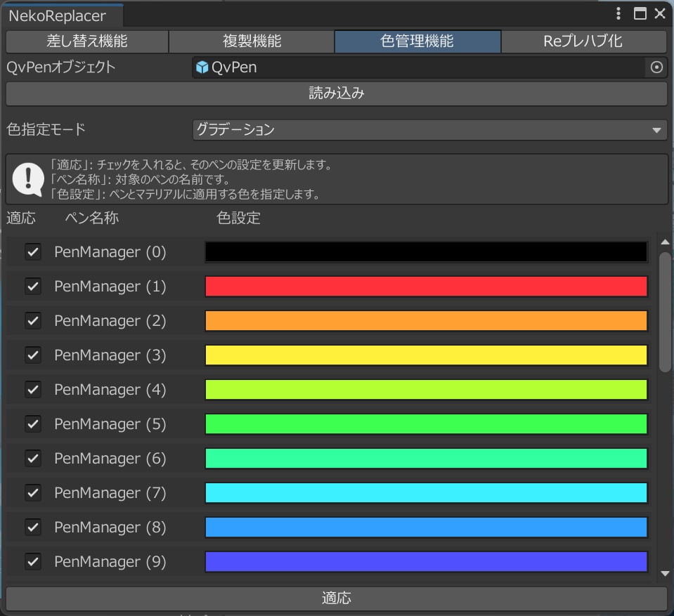Open the 複製機能 tab
The height and width of the screenshot is (616, 674).
251,41
